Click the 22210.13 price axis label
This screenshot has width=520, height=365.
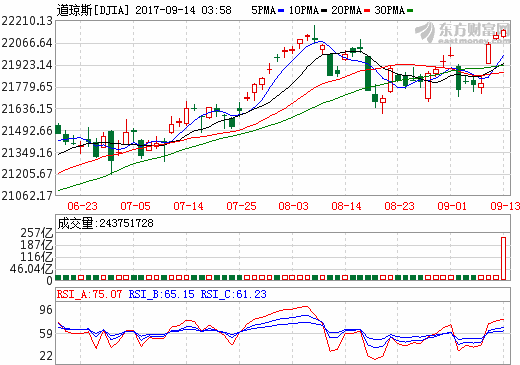(27, 21)
